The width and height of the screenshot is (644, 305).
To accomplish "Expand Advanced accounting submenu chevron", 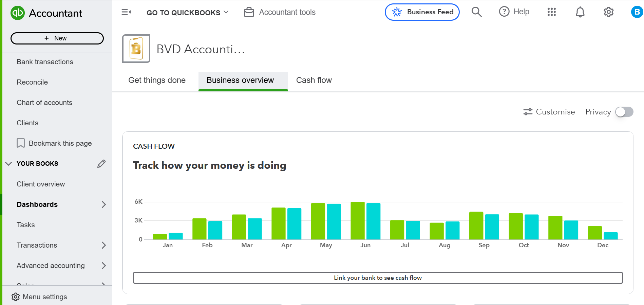I will click(x=104, y=266).
